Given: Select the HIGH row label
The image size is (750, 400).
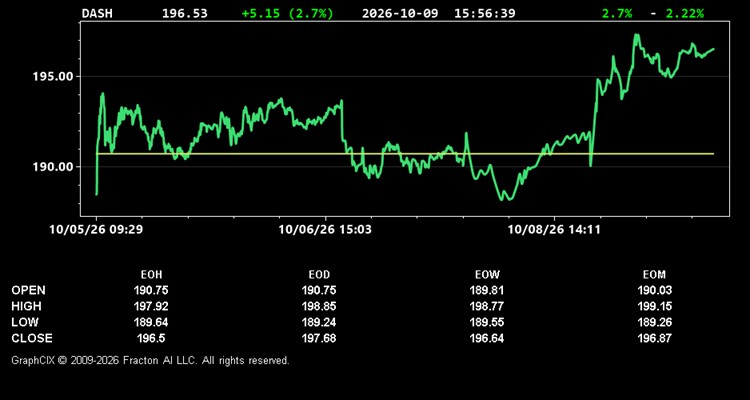Looking at the screenshot, I should [x=26, y=306].
